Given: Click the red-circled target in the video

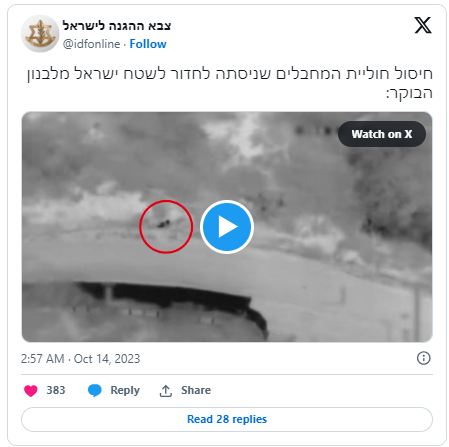Looking at the screenshot, I should 166,227.
